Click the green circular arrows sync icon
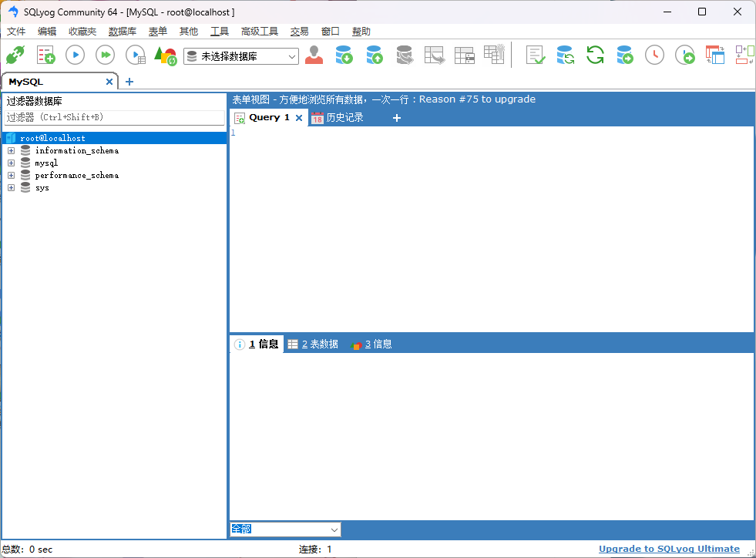Viewport: 756px width, 558px height. click(x=595, y=55)
